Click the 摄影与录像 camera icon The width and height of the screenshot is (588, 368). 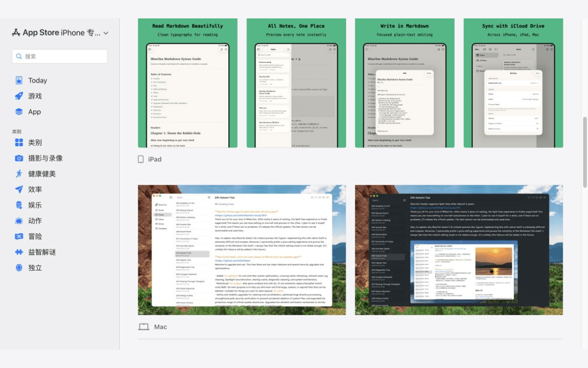(x=19, y=158)
